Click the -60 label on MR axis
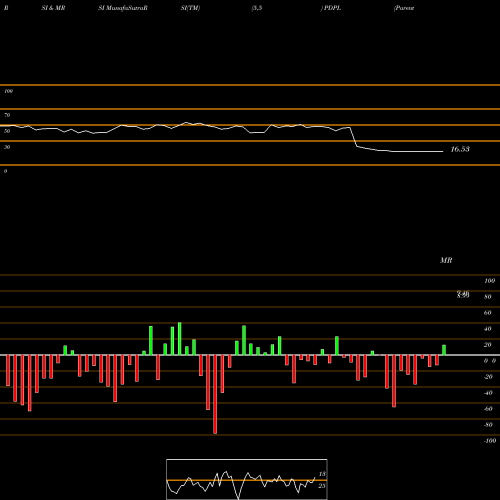Viewport: 500px width, 500px height. [488, 409]
